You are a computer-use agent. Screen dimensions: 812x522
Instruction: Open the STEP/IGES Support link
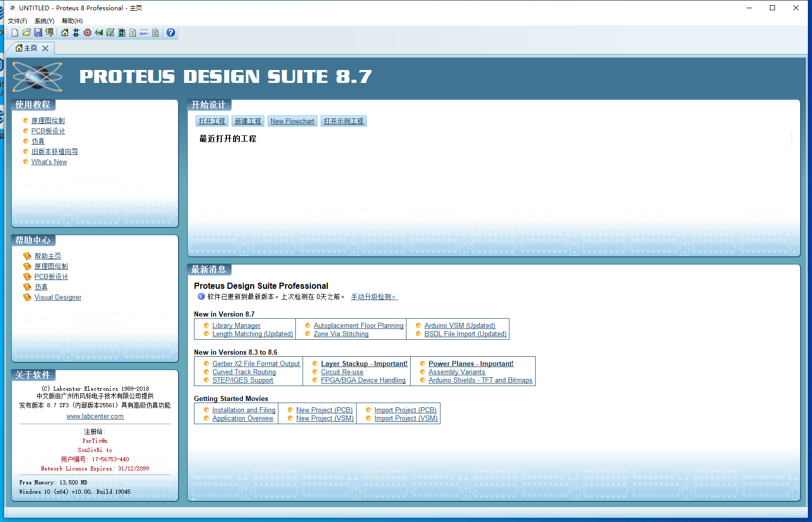point(243,380)
